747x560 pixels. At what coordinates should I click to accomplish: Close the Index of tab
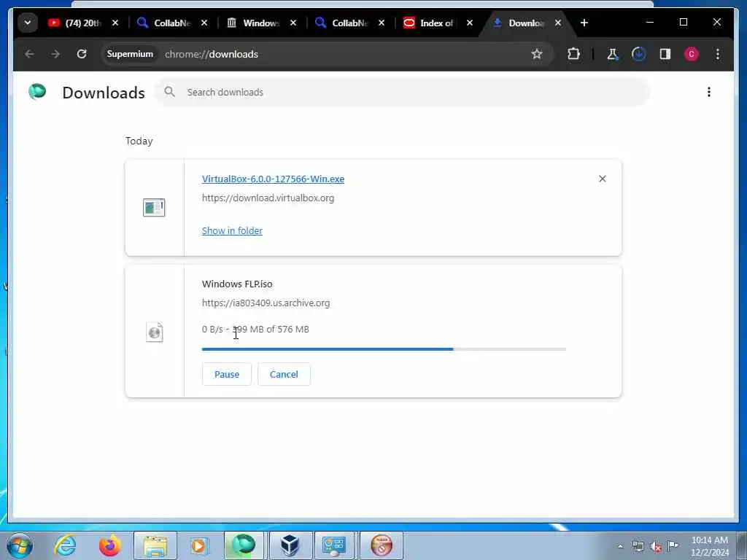(x=470, y=23)
